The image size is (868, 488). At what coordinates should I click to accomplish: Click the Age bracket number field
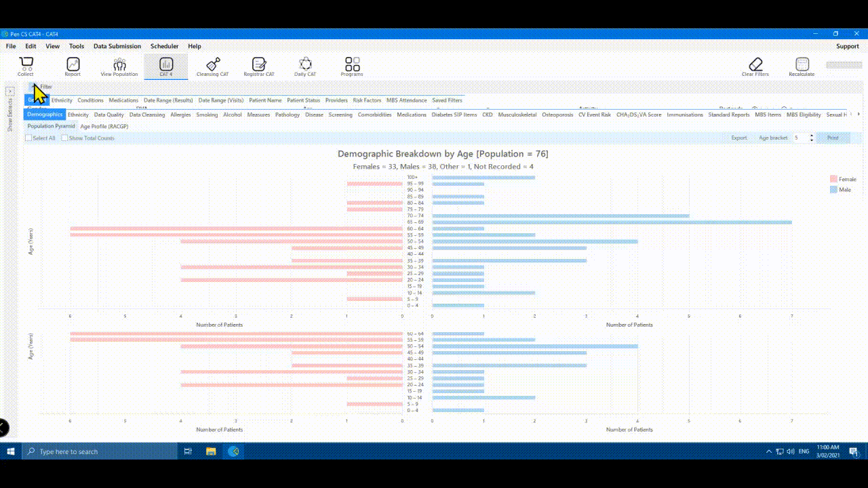click(800, 138)
